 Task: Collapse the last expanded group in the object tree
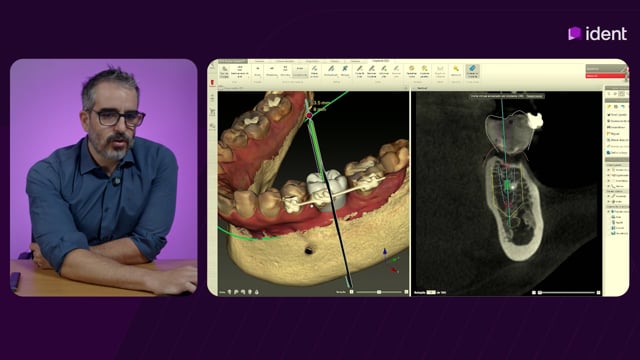pyautogui.click(x=609, y=211)
